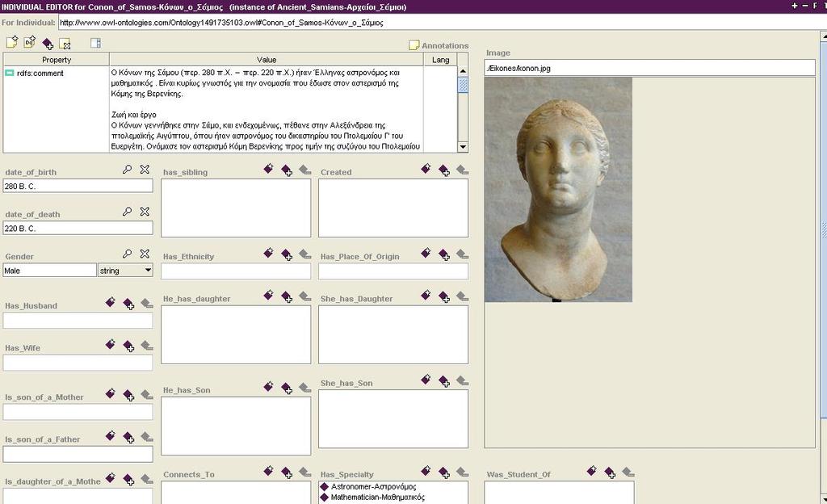
Task: Add an existing instance to Connects_To
Action: coord(287,472)
